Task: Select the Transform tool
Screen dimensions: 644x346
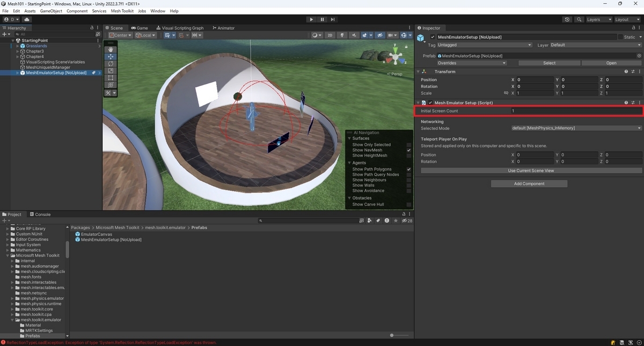Action: click(x=111, y=84)
